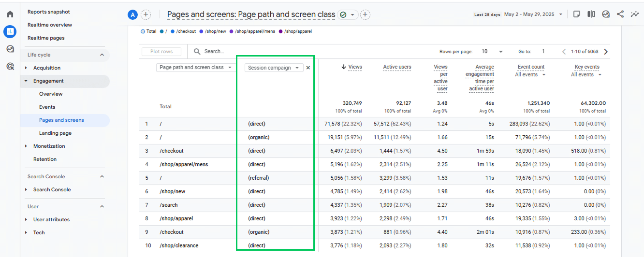Remove the Session campaign secondary dimension

coord(308,68)
